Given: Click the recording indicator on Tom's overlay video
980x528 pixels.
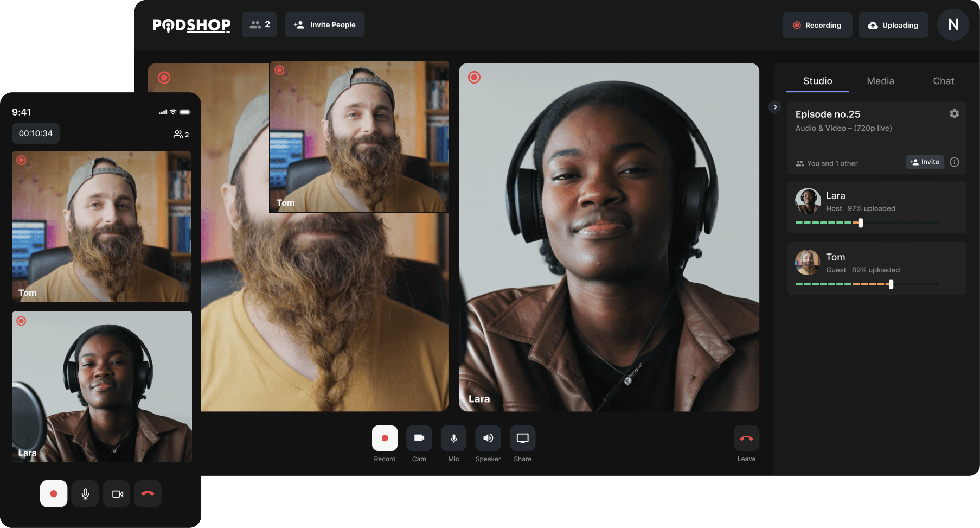Looking at the screenshot, I should pos(279,70).
